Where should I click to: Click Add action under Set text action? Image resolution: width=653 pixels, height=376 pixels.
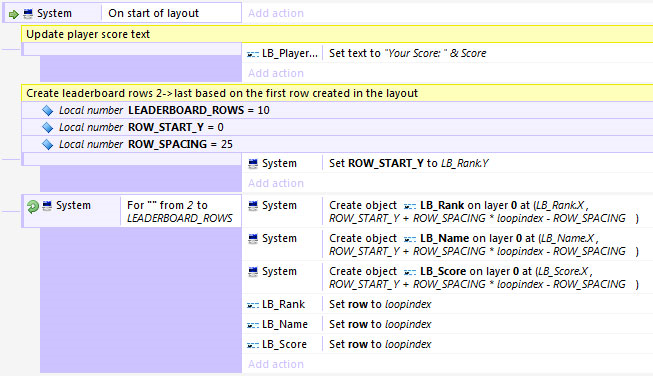(276, 73)
